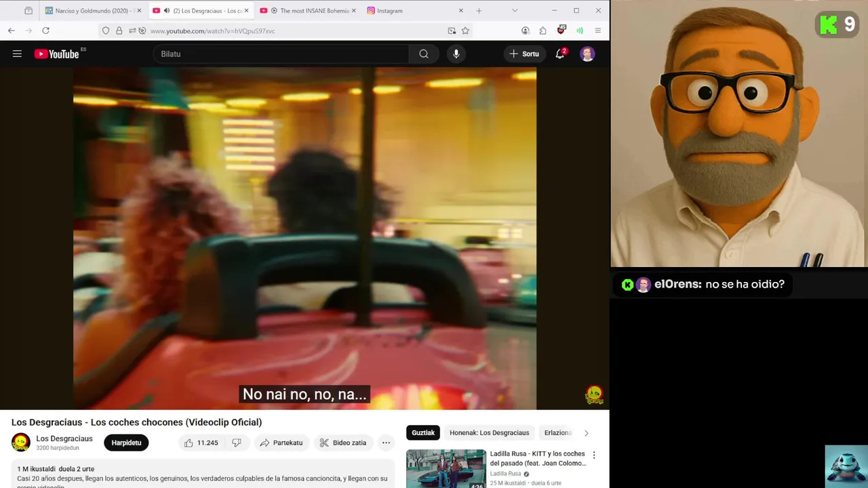The height and width of the screenshot is (488, 868).
Task: Open the Firefox account icon
Action: 526,30
